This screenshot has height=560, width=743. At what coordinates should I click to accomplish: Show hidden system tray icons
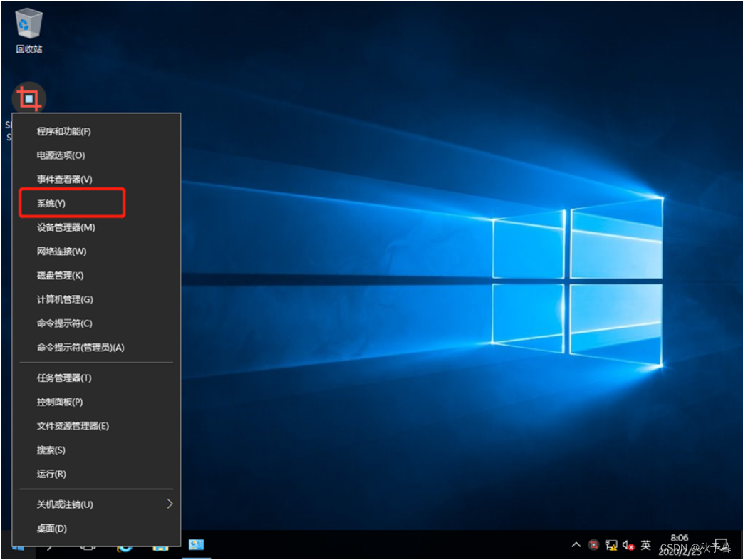click(x=576, y=545)
